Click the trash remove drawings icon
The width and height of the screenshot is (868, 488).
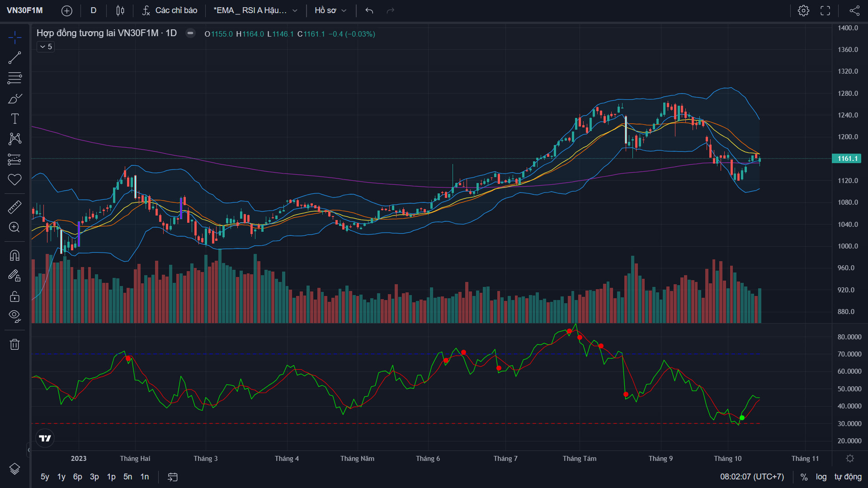click(x=14, y=344)
